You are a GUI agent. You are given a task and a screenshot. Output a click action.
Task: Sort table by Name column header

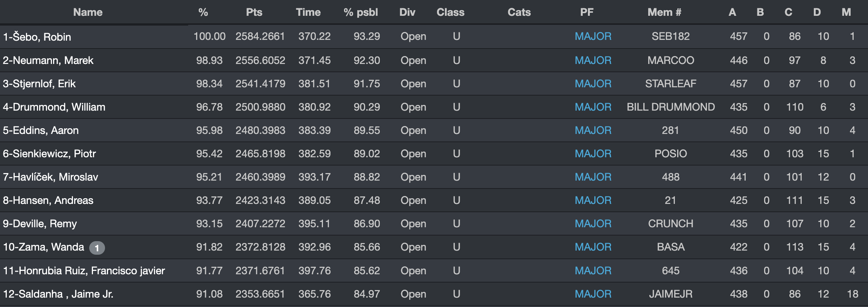click(x=88, y=12)
